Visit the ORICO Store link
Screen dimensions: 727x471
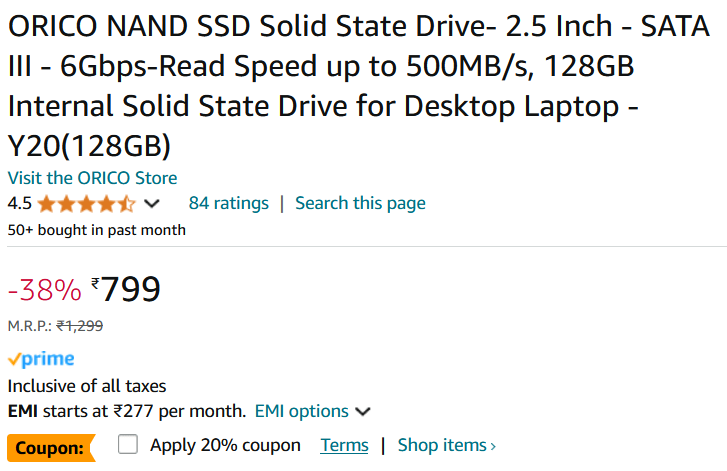92,178
